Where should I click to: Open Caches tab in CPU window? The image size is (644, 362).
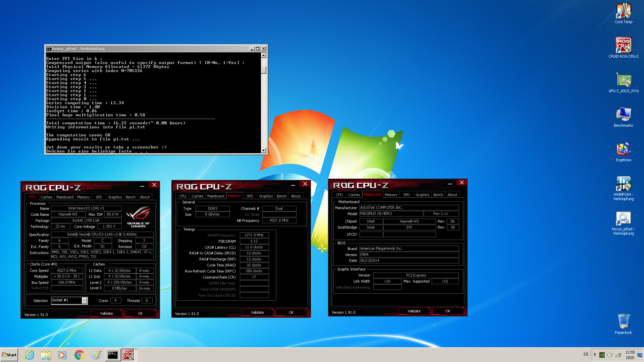(x=47, y=197)
